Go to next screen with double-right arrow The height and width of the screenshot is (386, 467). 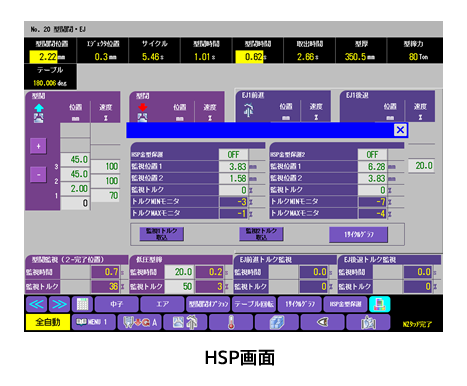pyautogui.click(x=59, y=304)
